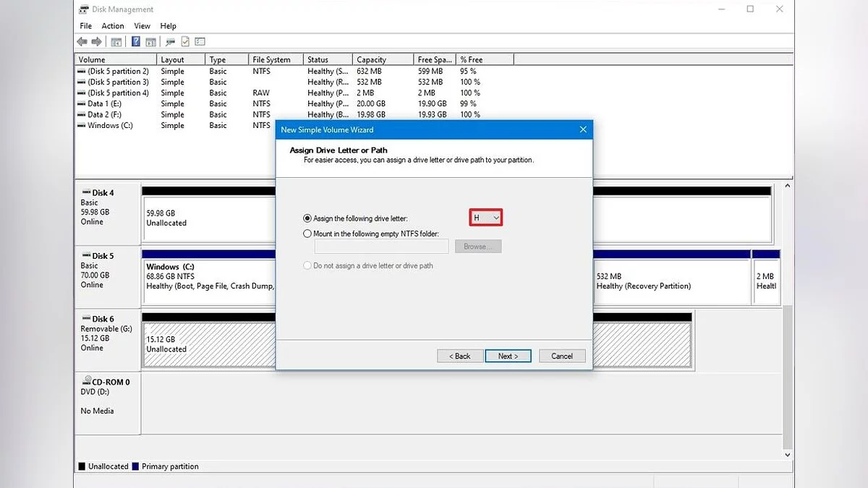This screenshot has width=868, height=488.
Task: Click the Show/Hide Console Tree icon
Action: pos(116,42)
